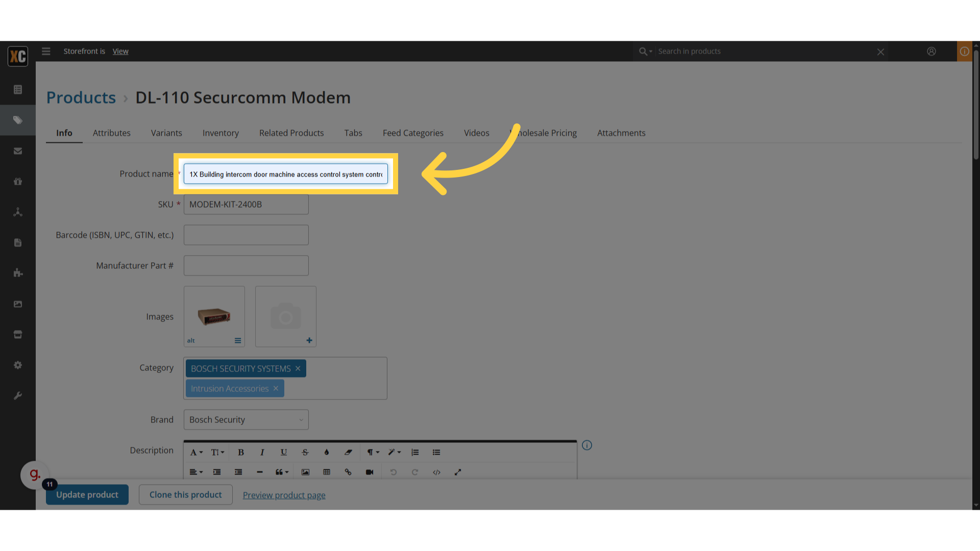The image size is (980, 551).
Task: Switch to Feed Categories tab
Action: [x=413, y=133]
